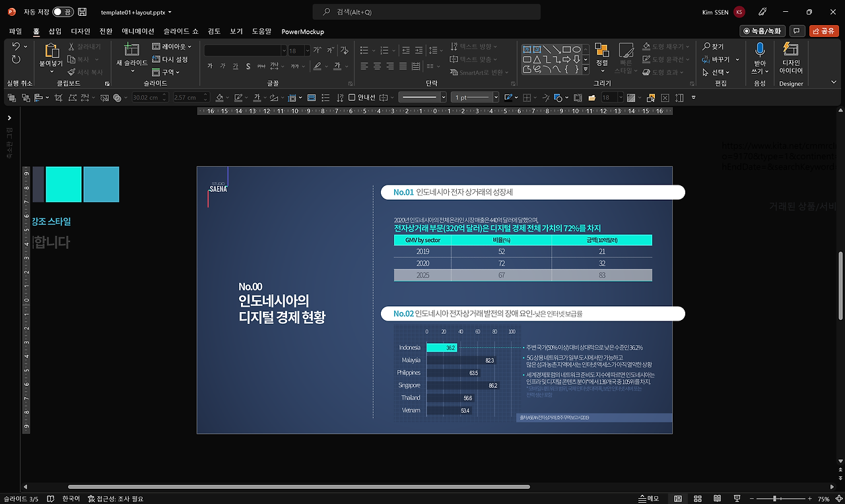Toggle bold text formatting
Viewport: 845px width, 504px height.
[210, 66]
